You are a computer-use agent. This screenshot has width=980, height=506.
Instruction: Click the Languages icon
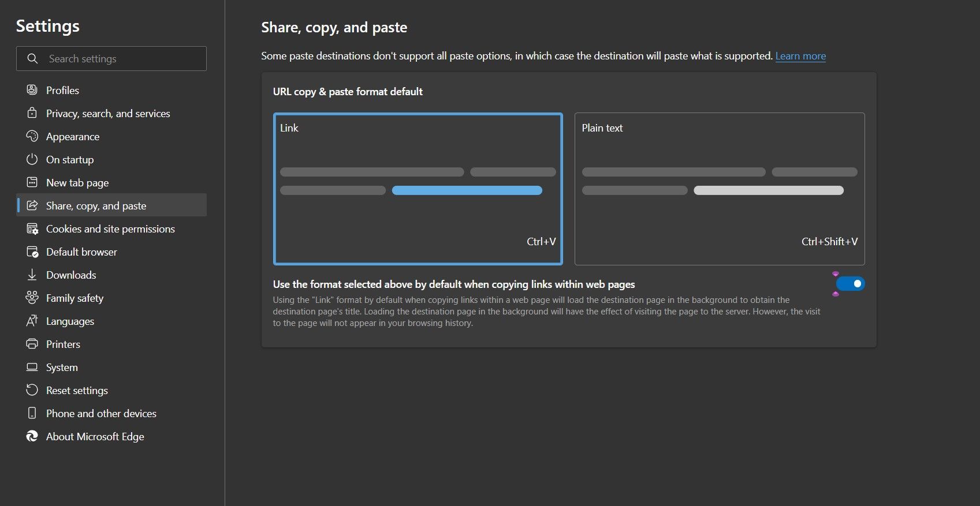pos(32,321)
